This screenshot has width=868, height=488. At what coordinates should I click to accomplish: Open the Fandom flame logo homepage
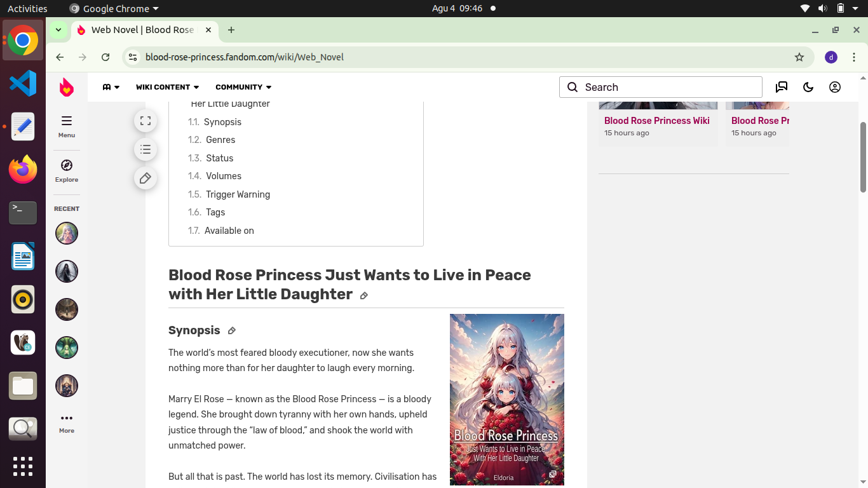[66, 88]
